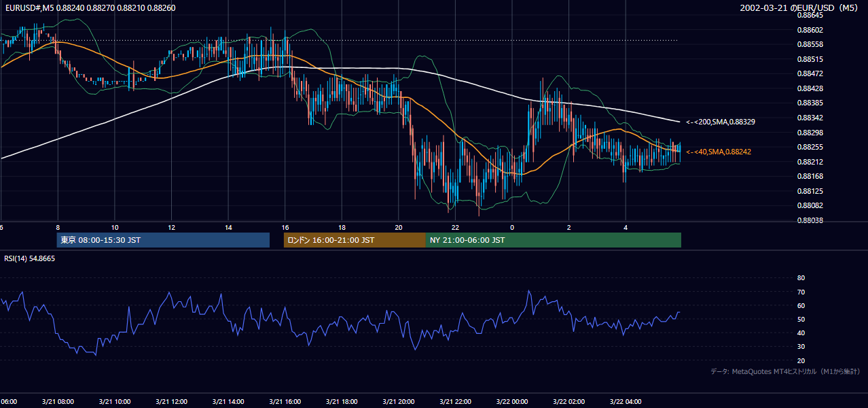Screen dimensions: 868x408
Task: Click the 0.88515 price axis label
Action: (x=810, y=59)
